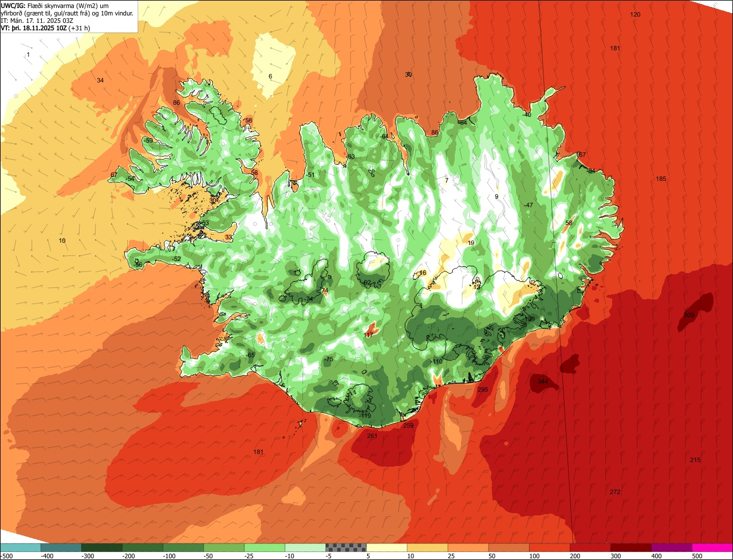
Task: Click the 344 flux value southeast of Iceland
Action: click(x=543, y=381)
